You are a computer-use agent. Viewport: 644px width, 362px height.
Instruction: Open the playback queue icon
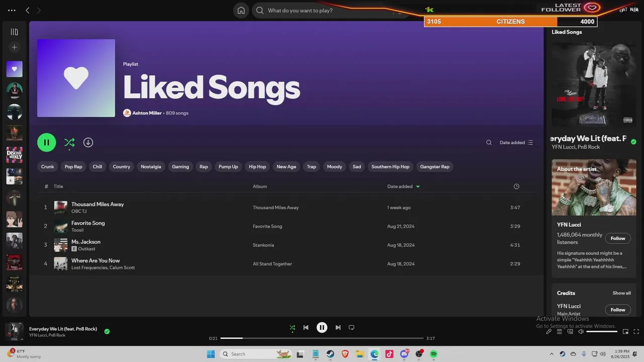point(559,331)
